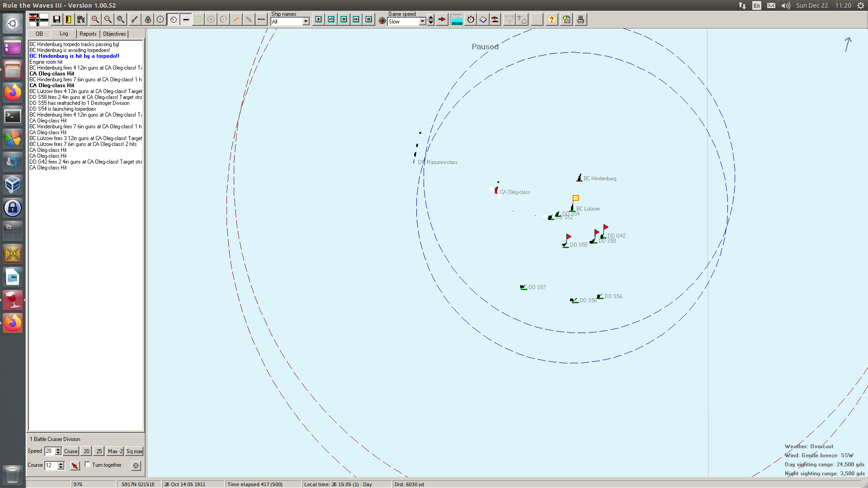Click the red sinking ship icon
The width and height of the screenshot is (868, 488).
click(495, 19)
